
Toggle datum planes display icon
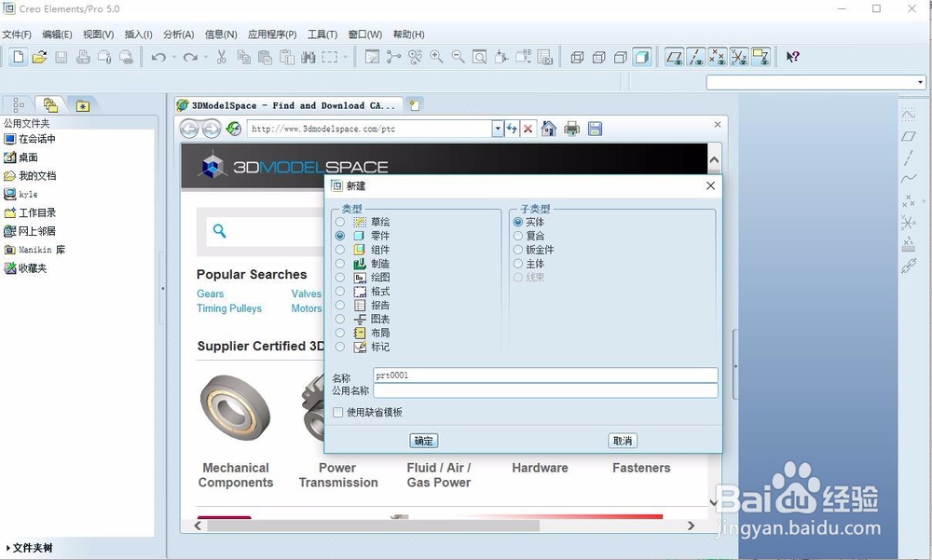[x=674, y=57]
